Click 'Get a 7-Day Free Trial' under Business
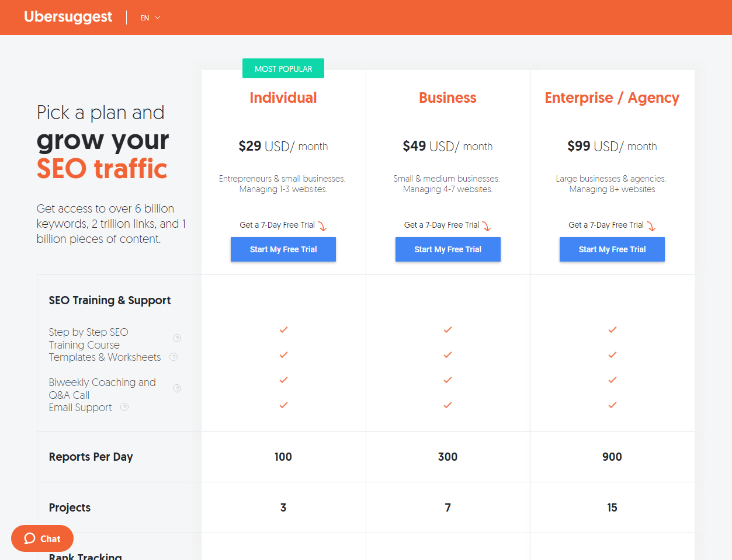The height and width of the screenshot is (560, 732). point(442,225)
